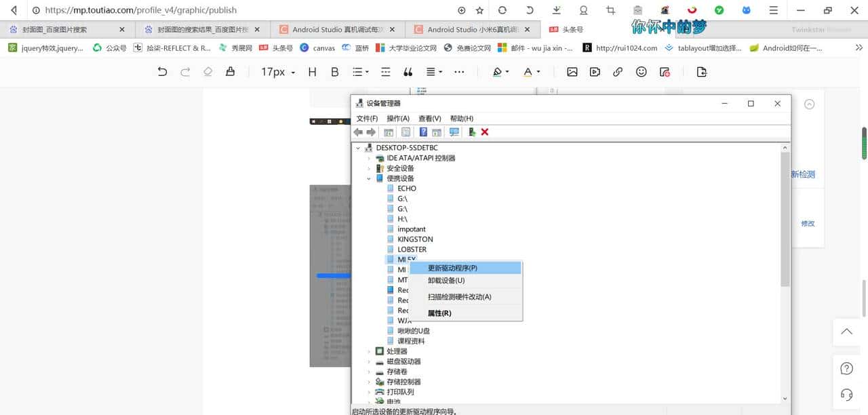
Task: Select 属性(R) from the context menu
Action: [x=440, y=313]
